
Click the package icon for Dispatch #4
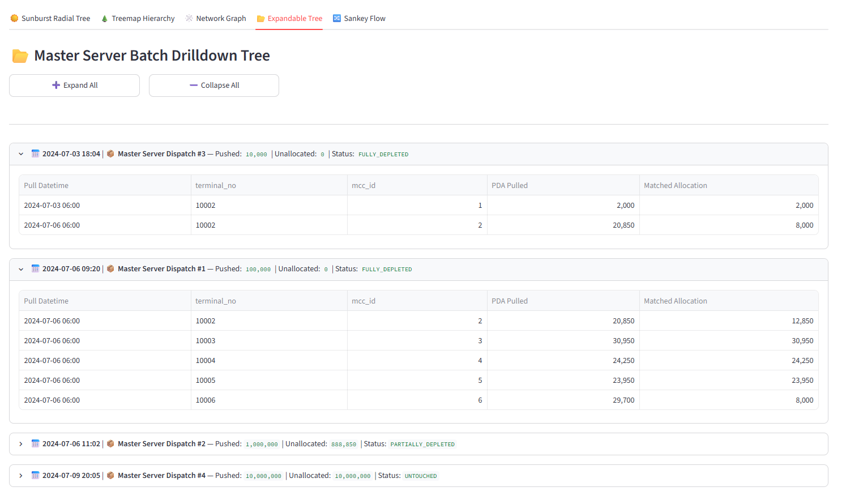tap(110, 476)
